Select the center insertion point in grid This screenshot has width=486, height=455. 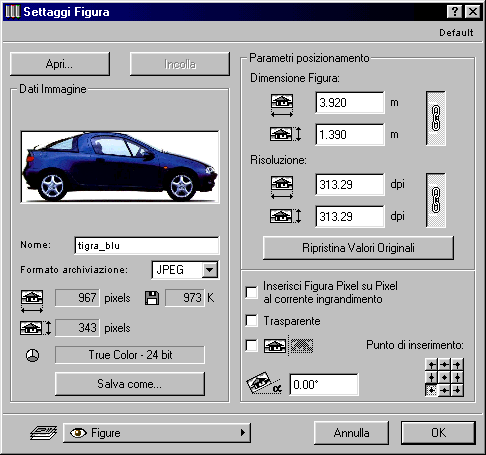(444, 377)
